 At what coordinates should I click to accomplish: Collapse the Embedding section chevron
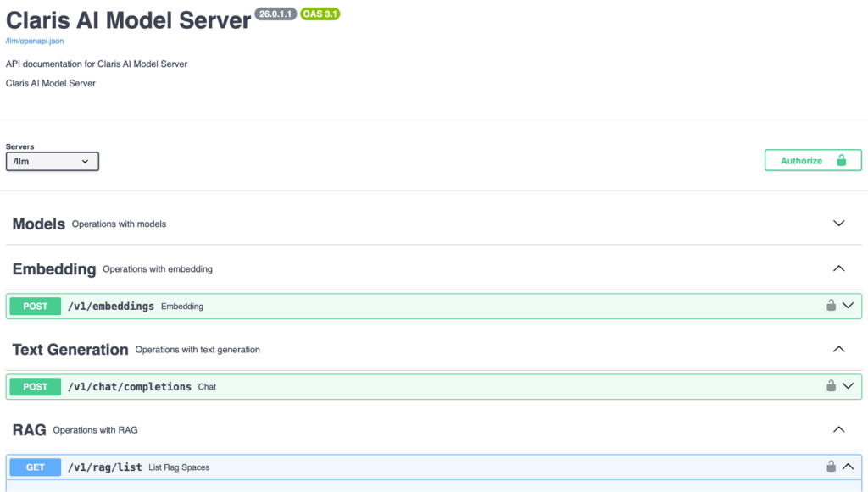pos(838,268)
